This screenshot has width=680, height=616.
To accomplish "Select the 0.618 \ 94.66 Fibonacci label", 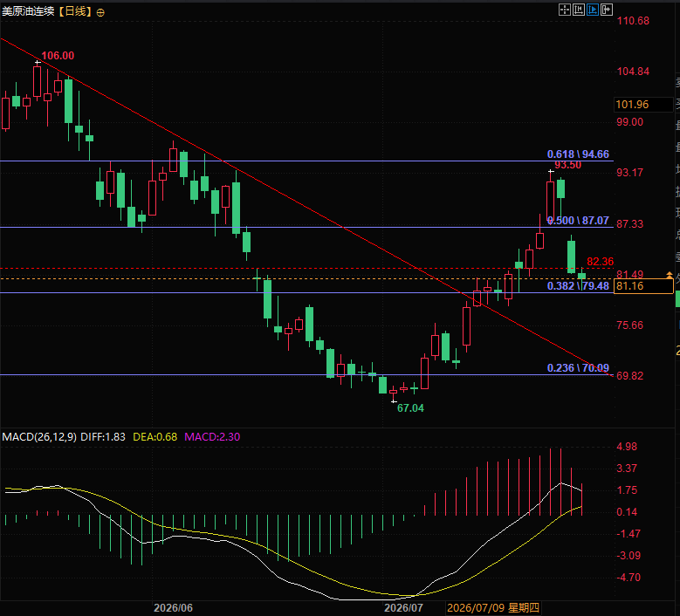I will point(578,154).
